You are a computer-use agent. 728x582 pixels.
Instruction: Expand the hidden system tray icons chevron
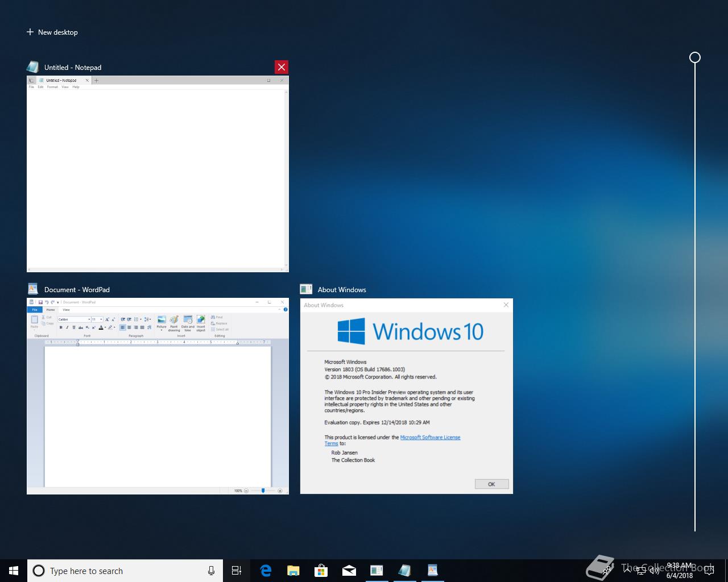tap(627, 570)
